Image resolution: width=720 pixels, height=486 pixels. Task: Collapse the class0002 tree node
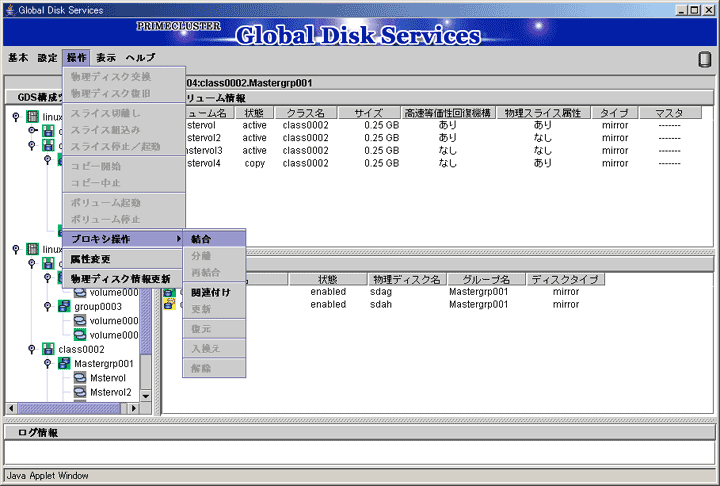tap(31, 349)
